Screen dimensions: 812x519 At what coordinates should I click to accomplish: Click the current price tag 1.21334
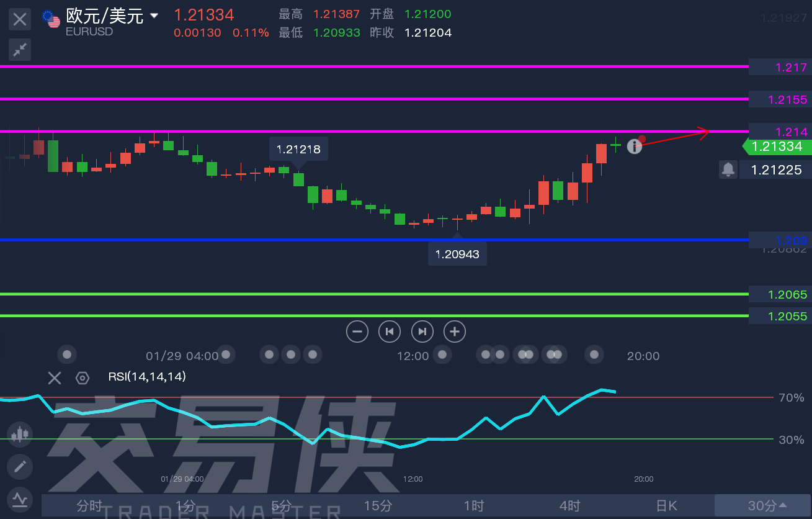[x=776, y=147]
